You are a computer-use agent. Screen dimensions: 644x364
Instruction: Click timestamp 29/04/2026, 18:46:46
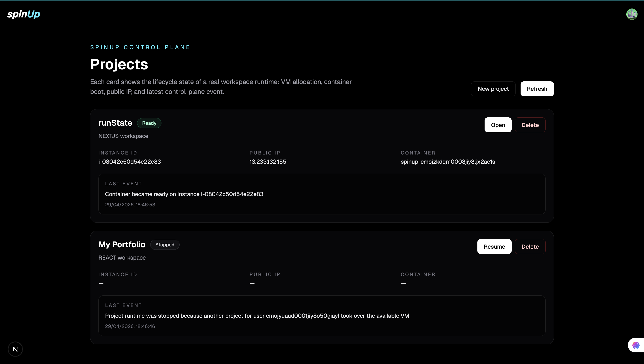coord(130,326)
